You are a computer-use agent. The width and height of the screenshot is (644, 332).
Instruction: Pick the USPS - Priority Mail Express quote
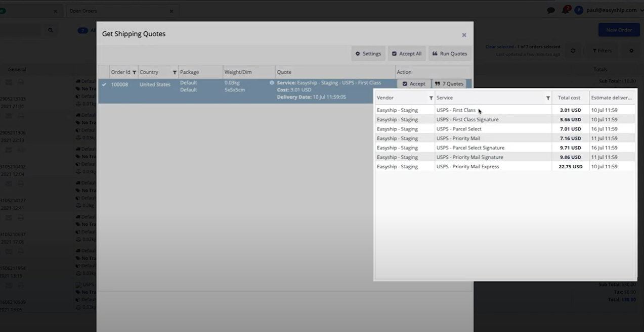pyautogui.click(x=505, y=166)
